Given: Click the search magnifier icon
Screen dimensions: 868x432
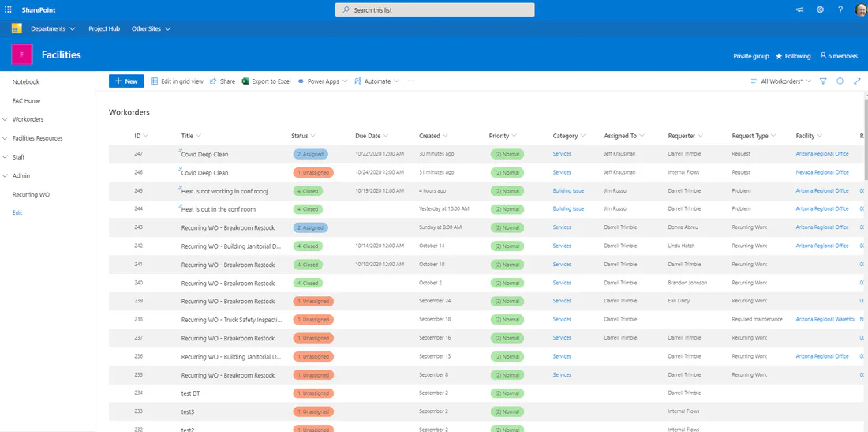Looking at the screenshot, I should pyautogui.click(x=346, y=10).
